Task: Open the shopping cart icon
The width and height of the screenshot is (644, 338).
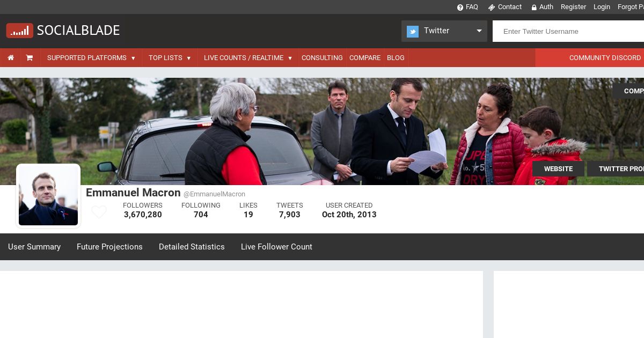Action: (x=30, y=58)
